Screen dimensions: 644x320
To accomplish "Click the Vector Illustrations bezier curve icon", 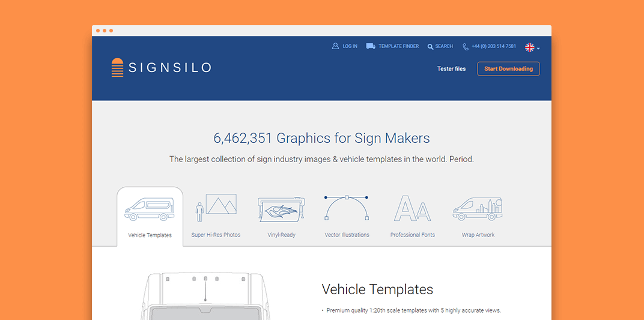I will pos(347,208).
